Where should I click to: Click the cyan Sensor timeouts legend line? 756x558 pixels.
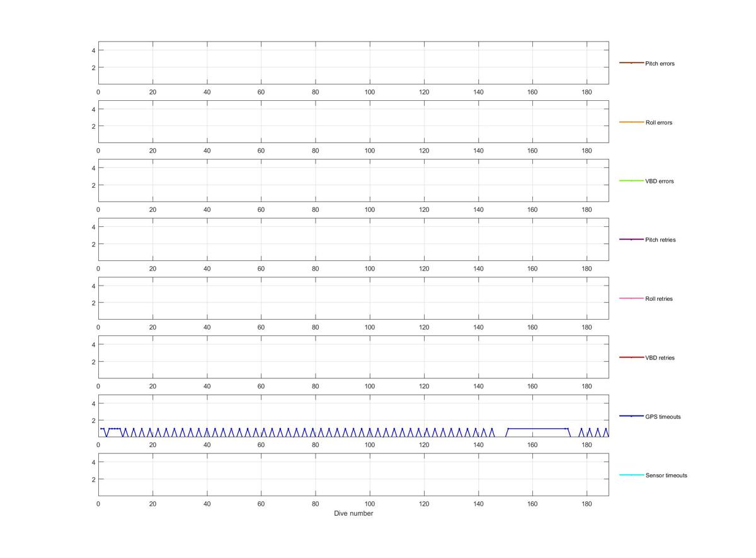(631, 475)
